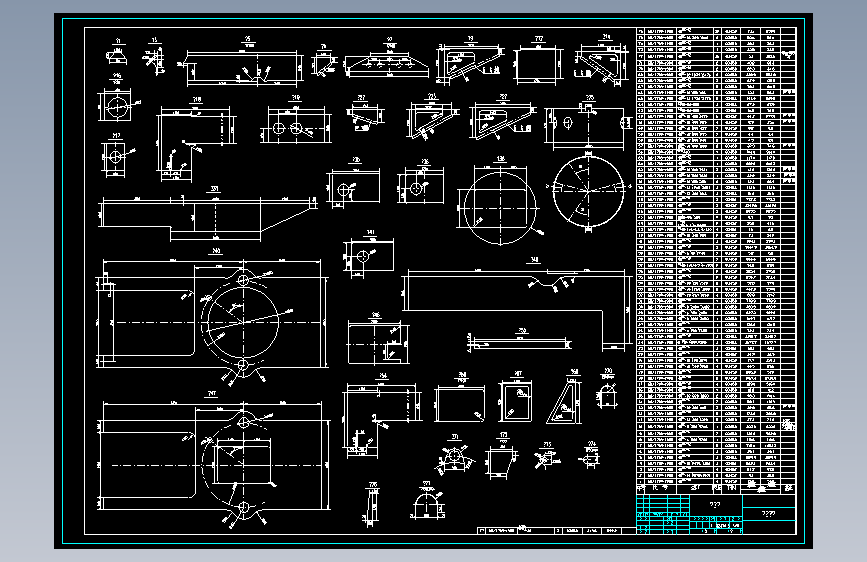Pick the long L-profile with wavy notch

coord(517,309)
